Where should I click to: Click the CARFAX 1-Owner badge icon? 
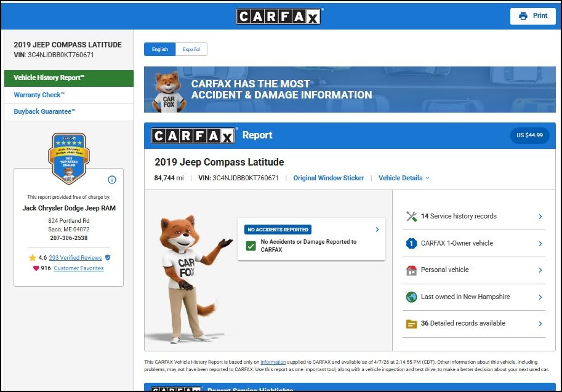412,244
